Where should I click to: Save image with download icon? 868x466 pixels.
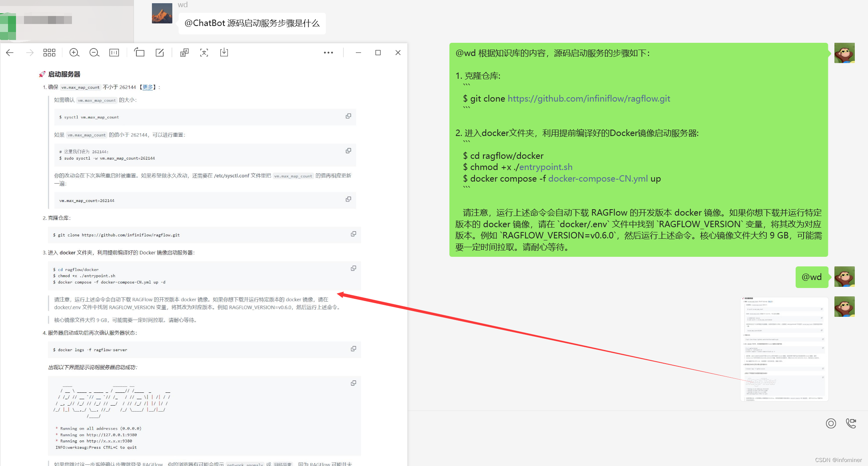(x=224, y=52)
